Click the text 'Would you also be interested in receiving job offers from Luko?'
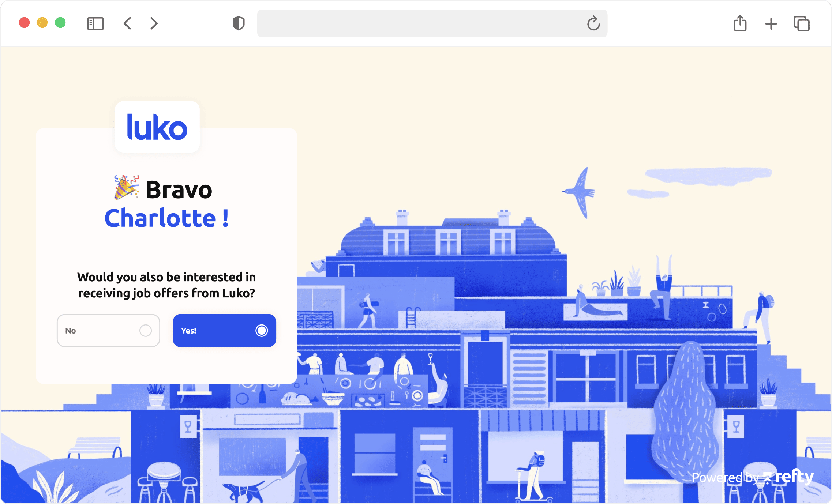832x504 pixels. point(166,285)
